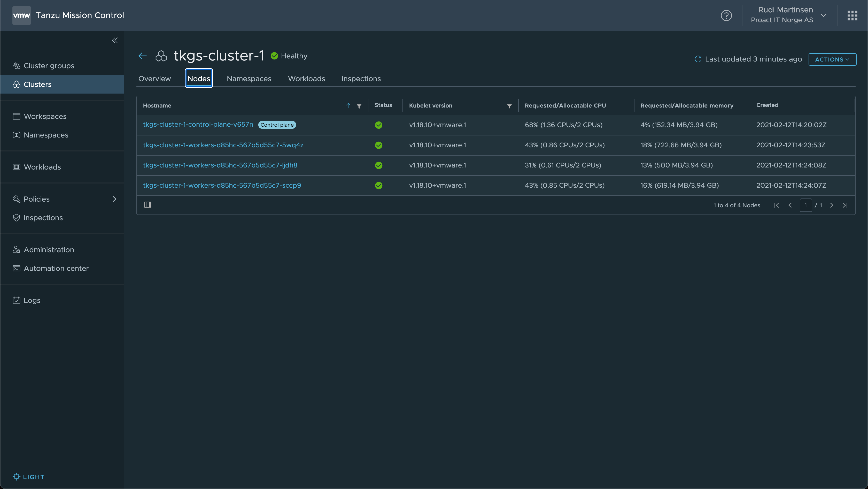Click the Inspections sidebar icon
The width and height of the screenshot is (868, 489).
(16, 218)
